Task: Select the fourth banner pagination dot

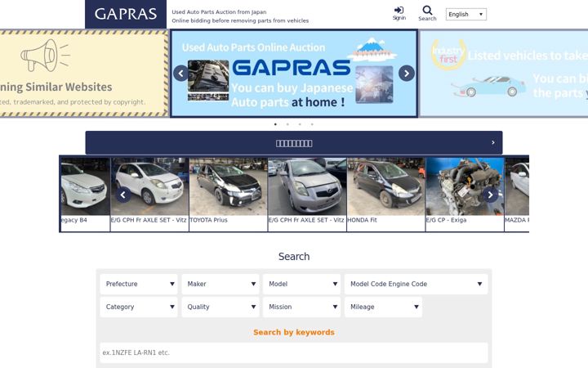Action: pos(312,124)
